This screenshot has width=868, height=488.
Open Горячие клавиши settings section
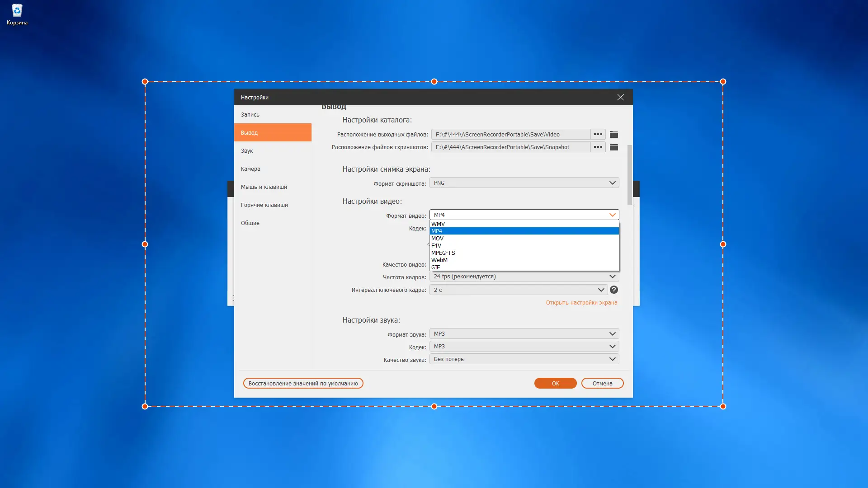tap(264, 205)
